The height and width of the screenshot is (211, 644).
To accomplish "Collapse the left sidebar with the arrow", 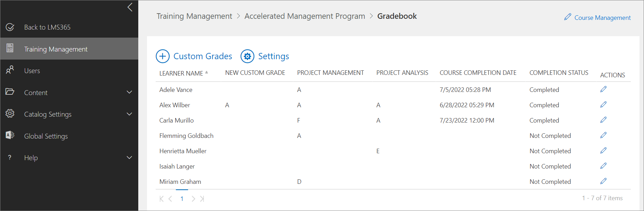I will (130, 7).
